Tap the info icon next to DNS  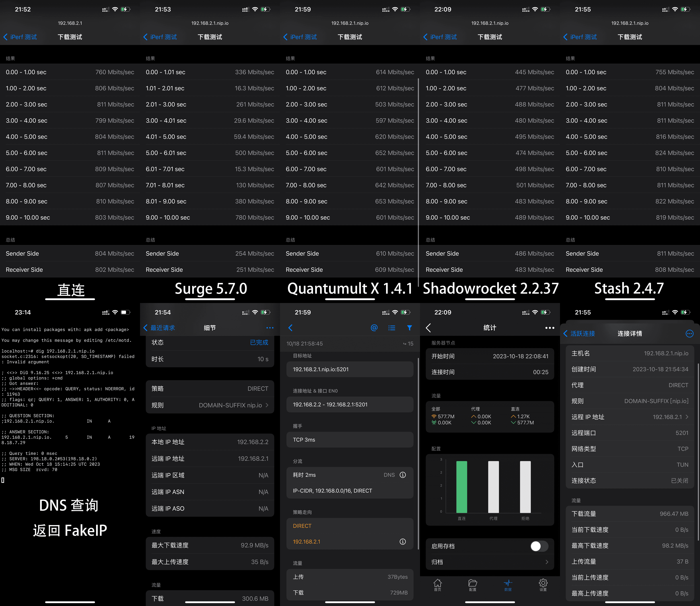tap(402, 475)
